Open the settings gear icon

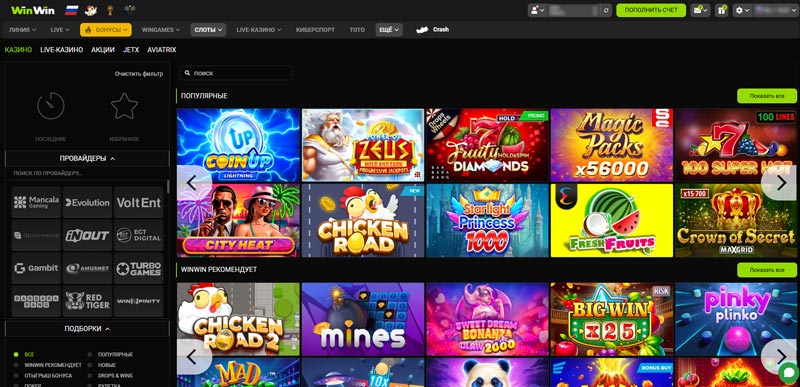pos(742,10)
